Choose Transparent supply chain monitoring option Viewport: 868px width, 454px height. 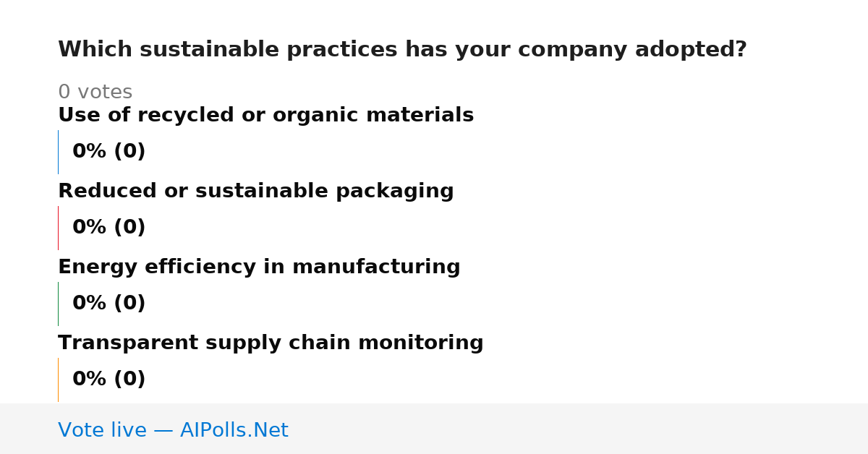pyautogui.click(x=271, y=343)
